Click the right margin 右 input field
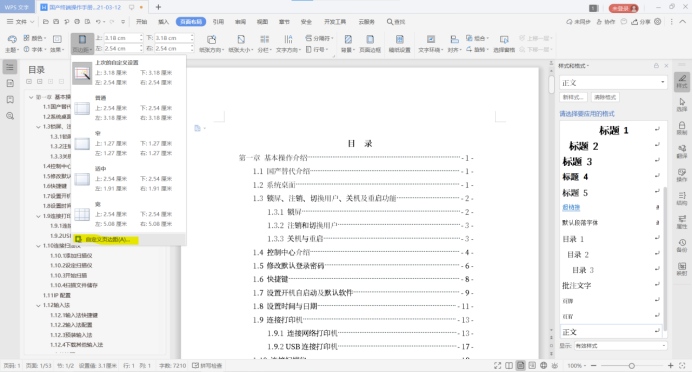 coord(173,49)
